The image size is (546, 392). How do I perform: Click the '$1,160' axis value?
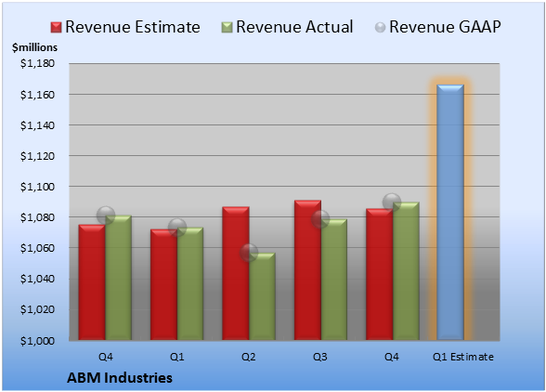[37, 95]
